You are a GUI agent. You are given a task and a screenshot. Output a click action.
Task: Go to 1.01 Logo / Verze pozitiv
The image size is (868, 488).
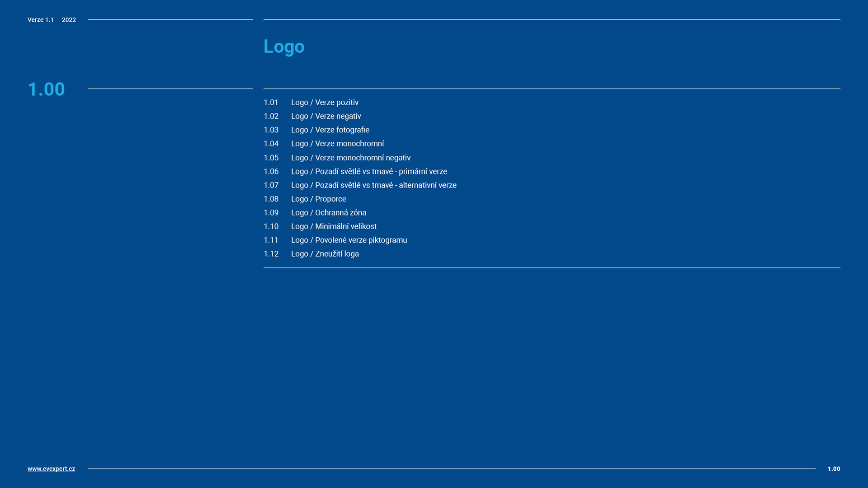click(324, 103)
